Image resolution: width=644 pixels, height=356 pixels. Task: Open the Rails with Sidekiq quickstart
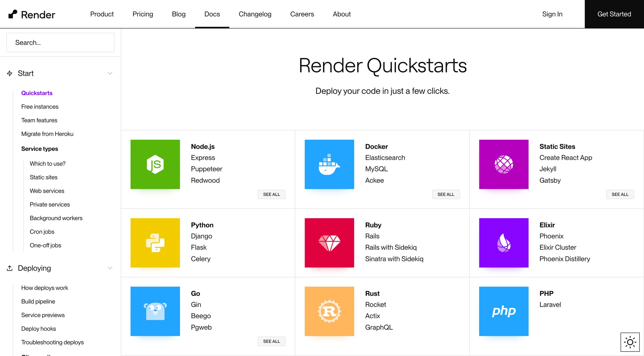tap(391, 247)
